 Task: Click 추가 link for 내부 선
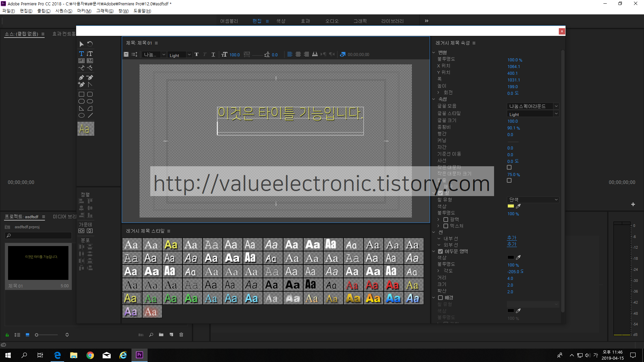coord(512,238)
